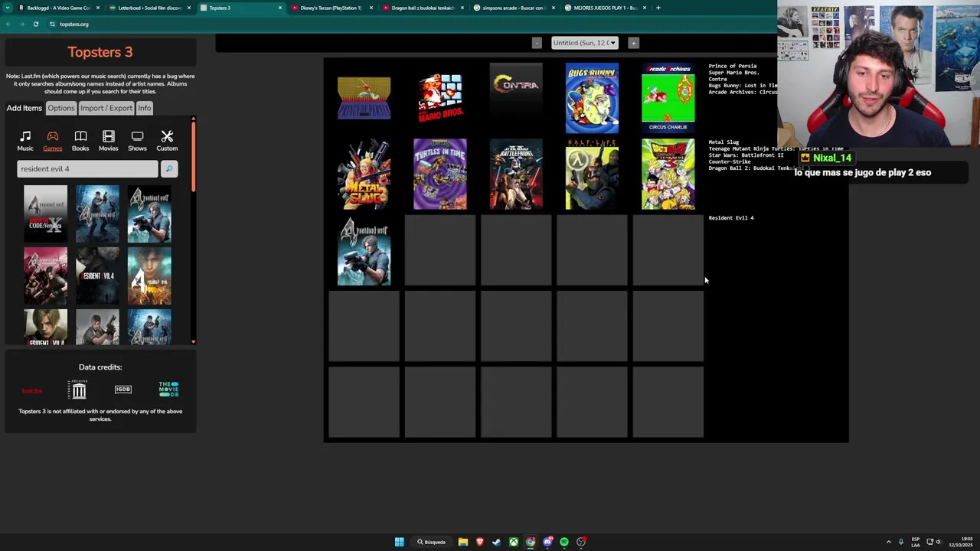
Task: Select the Circus Charlie cover in chart
Action: 668,98
